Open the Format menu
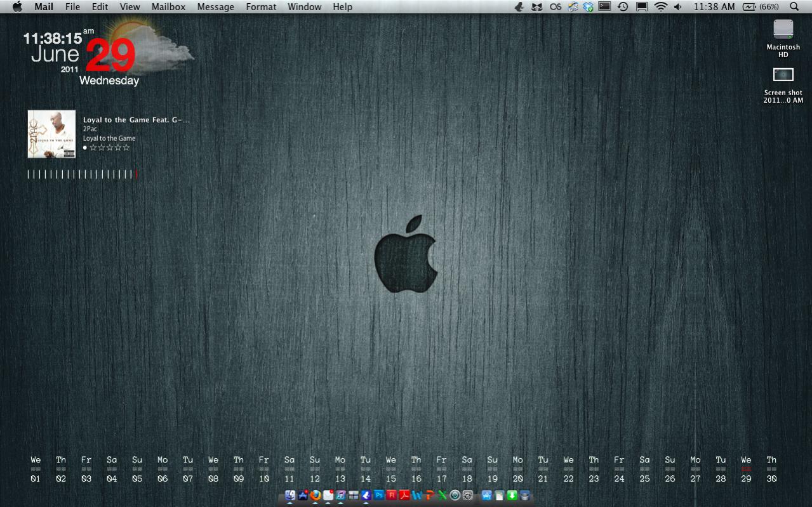The height and width of the screenshot is (507, 812). tap(261, 7)
